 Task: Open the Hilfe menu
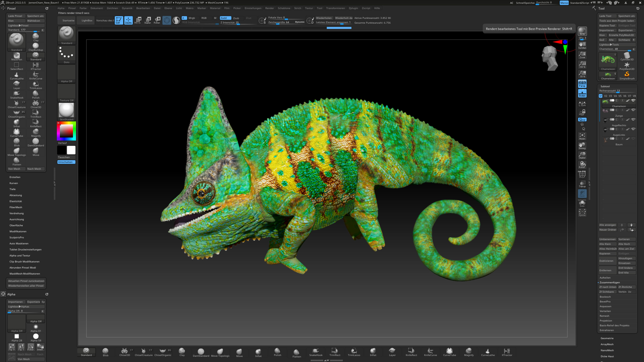[x=377, y=8]
